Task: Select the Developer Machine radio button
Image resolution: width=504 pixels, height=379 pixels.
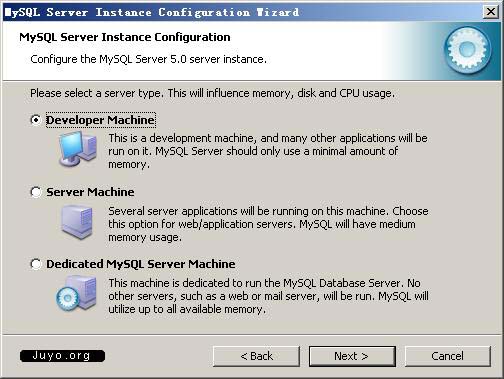Action: 36,120
